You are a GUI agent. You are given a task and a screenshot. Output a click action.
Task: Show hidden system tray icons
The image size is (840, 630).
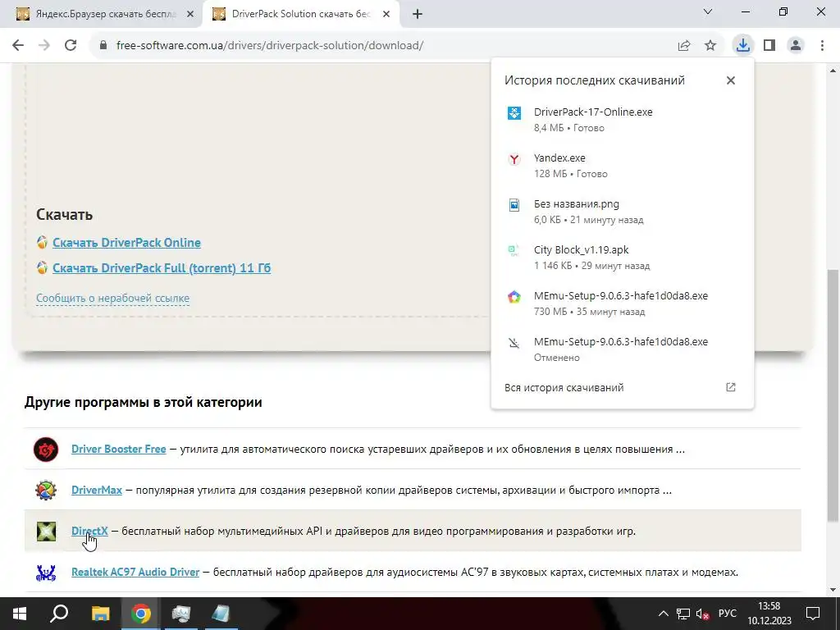pos(663,614)
